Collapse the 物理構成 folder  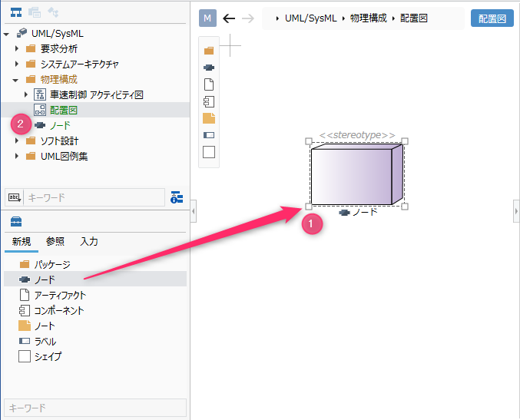coord(15,80)
